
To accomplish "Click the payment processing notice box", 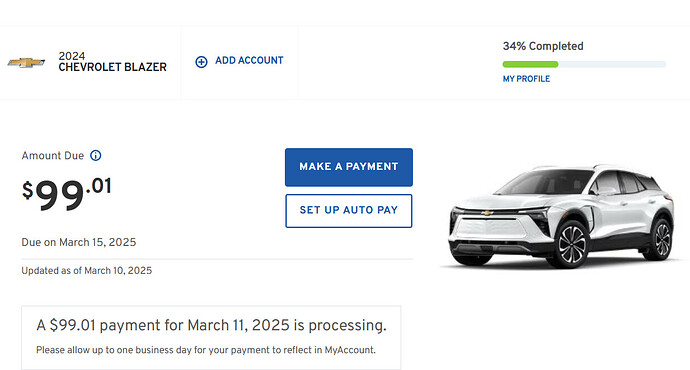I will (211, 337).
